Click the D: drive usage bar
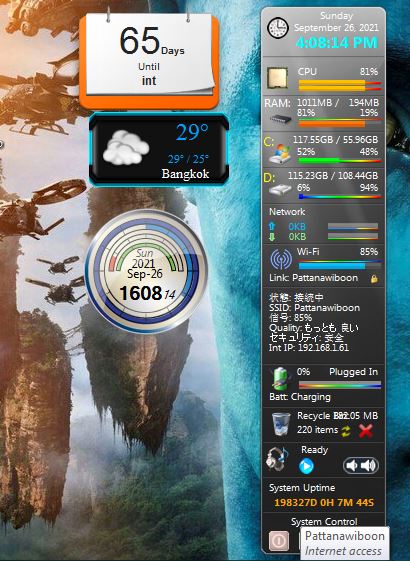The image size is (410, 561). click(x=340, y=196)
